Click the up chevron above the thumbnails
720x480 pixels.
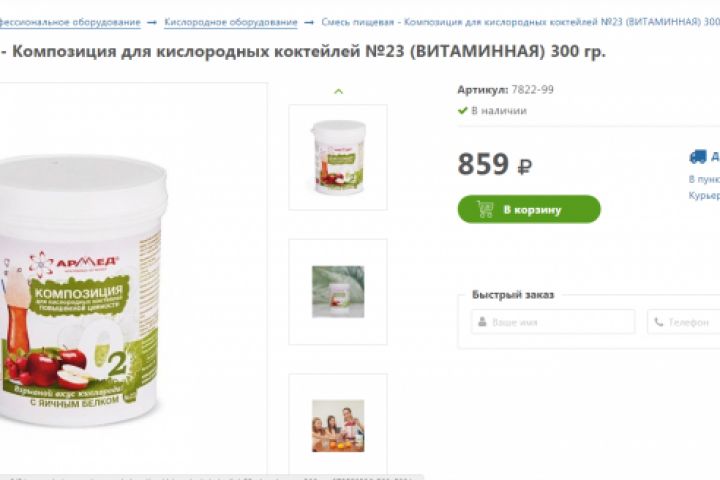tap(338, 91)
